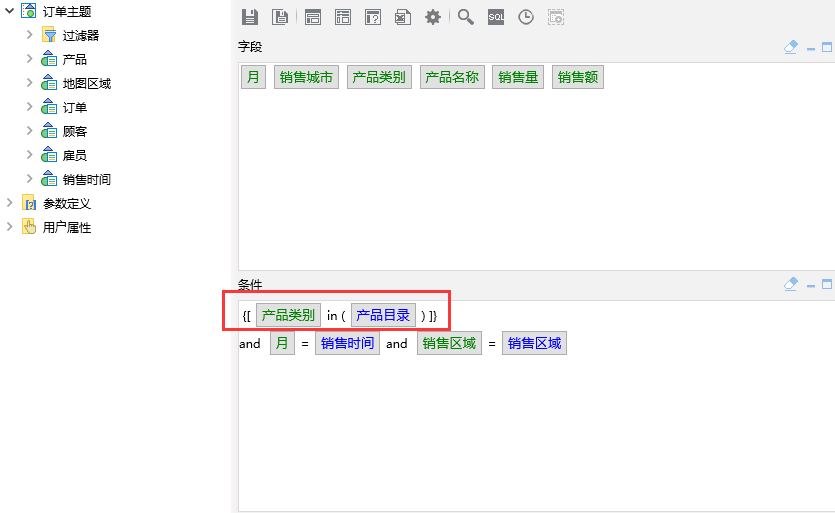The height and width of the screenshot is (513, 835).
Task: Collapse the 订单主题 tree node
Action: click(9, 11)
